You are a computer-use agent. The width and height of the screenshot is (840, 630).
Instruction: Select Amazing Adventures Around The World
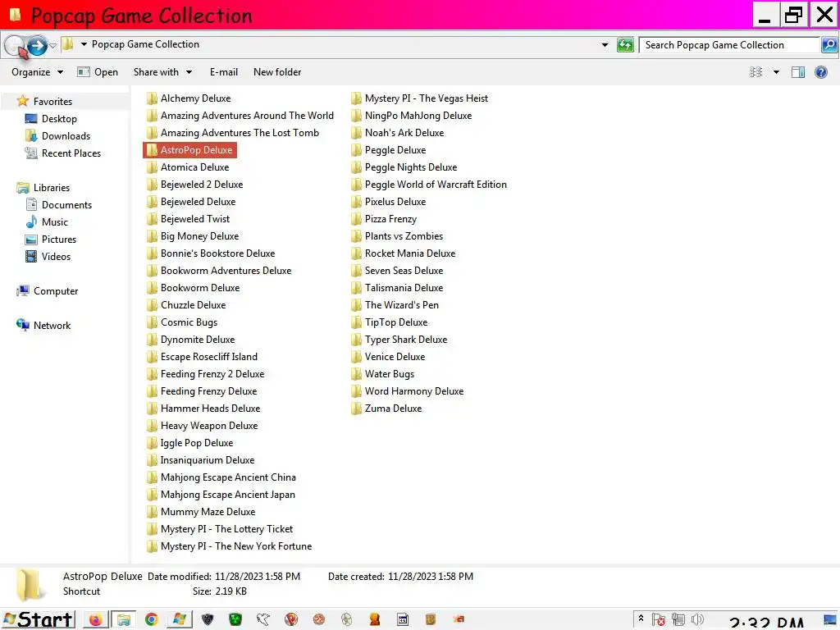point(240,115)
